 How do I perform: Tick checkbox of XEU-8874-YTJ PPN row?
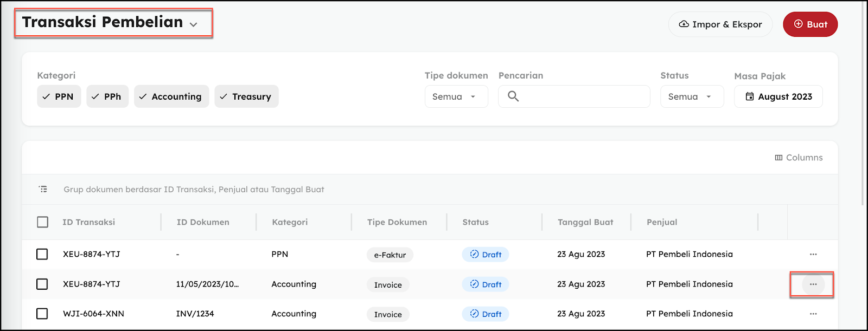click(x=42, y=254)
